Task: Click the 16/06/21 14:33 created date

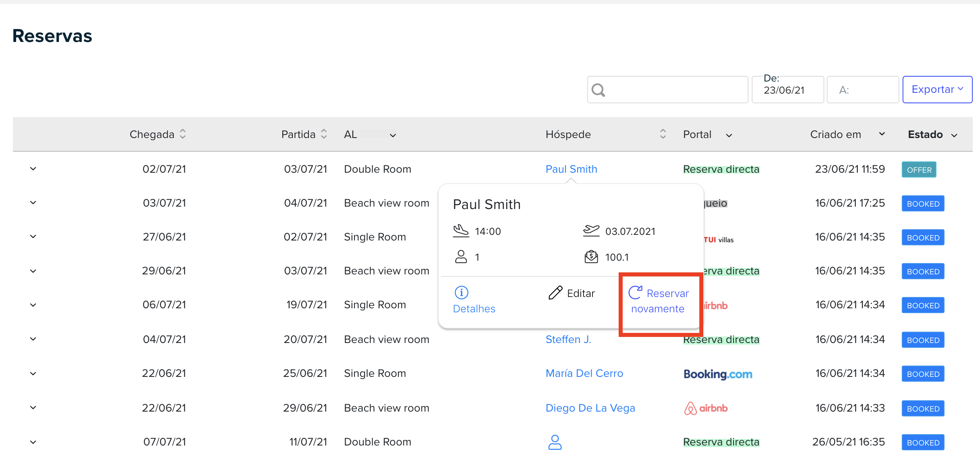Action: click(x=850, y=408)
